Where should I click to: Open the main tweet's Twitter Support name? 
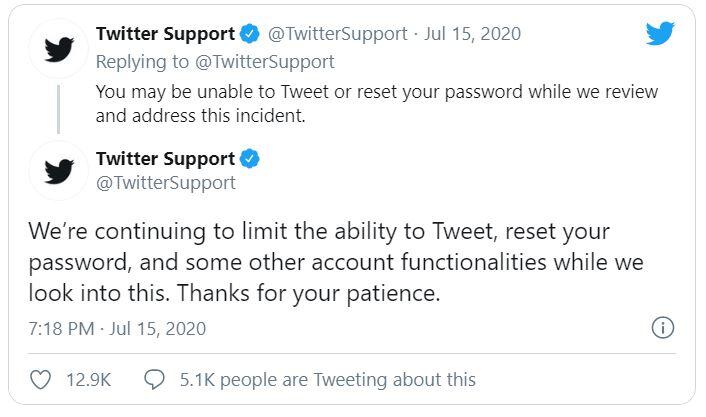pyautogui.click(x=165, y=159)
